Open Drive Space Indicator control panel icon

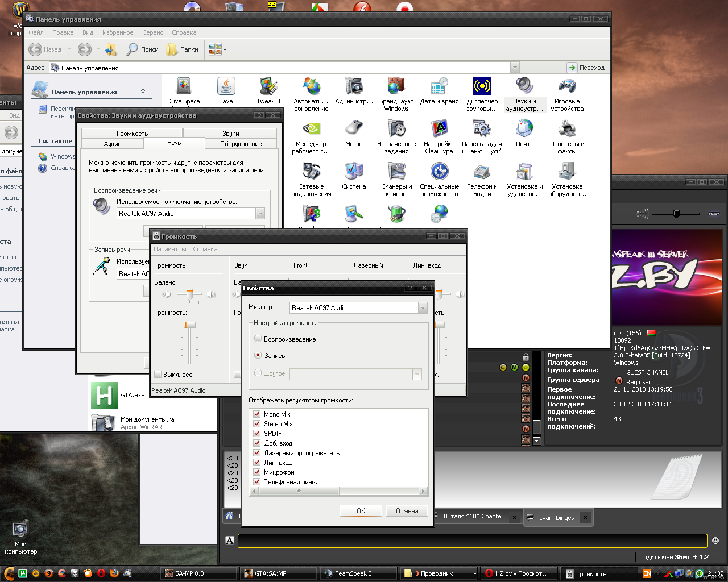(183, 92)
